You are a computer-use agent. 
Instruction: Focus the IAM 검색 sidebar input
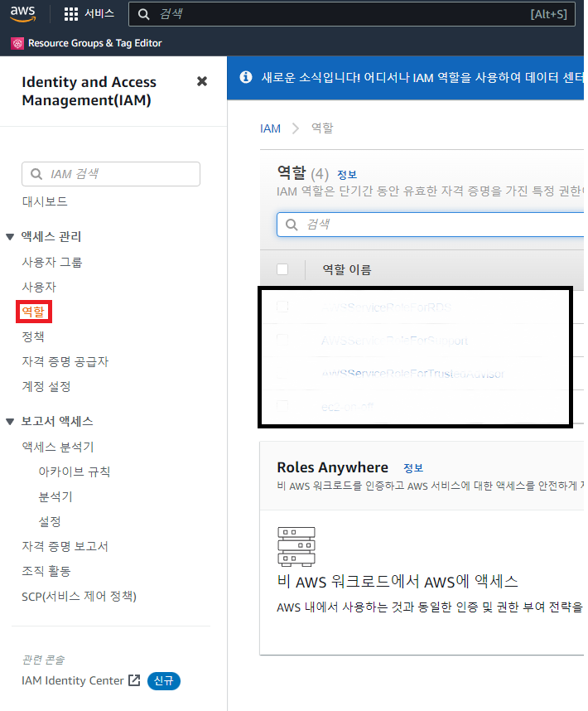point(111,174)
